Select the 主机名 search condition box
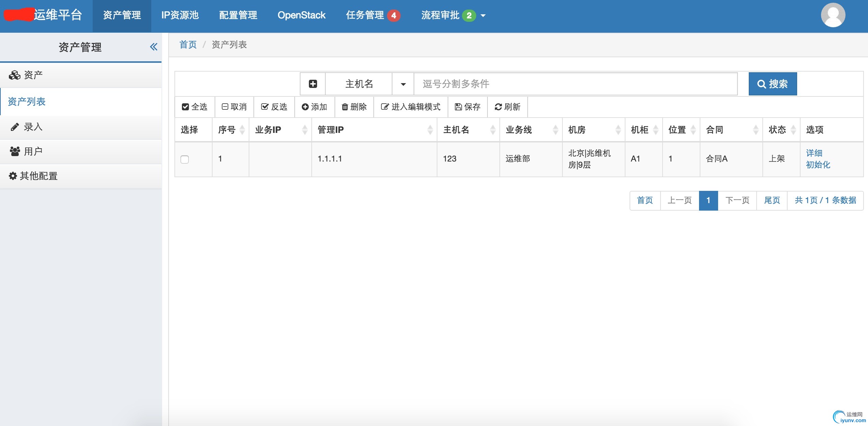 (359, 84)
